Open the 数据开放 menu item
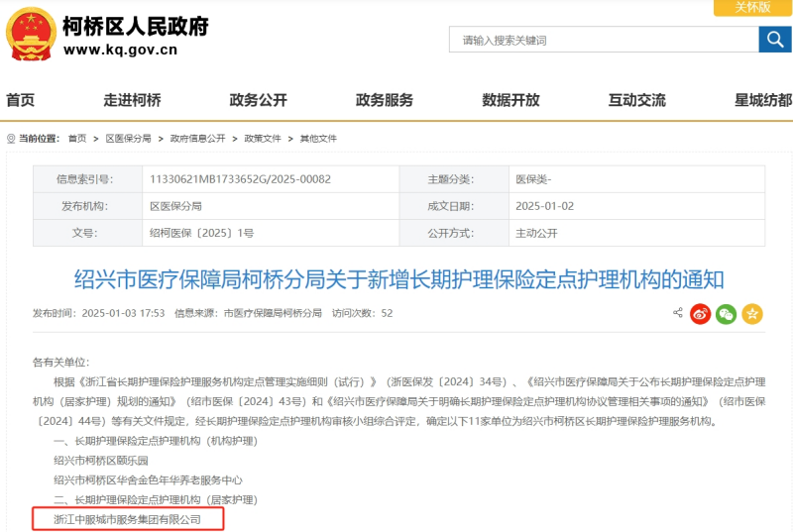Image resolution: width=793 pixels, height=532 pixels. coord(510,100)
